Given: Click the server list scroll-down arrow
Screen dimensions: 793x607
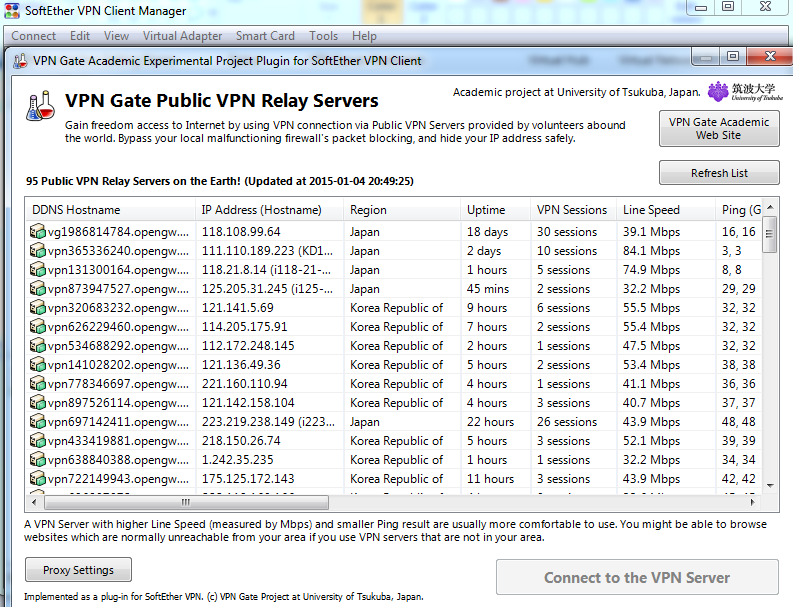Looking at the screenshot, I should click(x=770, y=486).
